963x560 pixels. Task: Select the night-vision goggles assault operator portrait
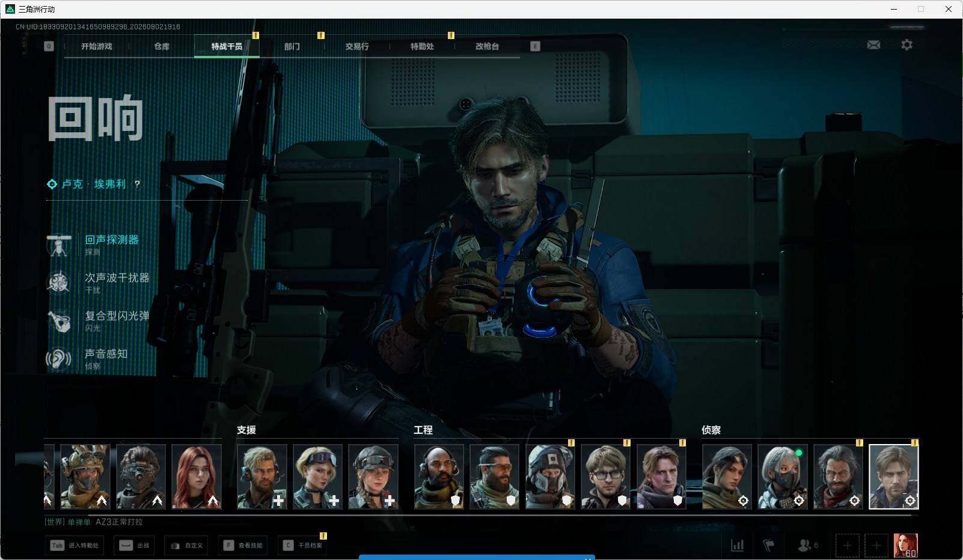tap(141, 476)
